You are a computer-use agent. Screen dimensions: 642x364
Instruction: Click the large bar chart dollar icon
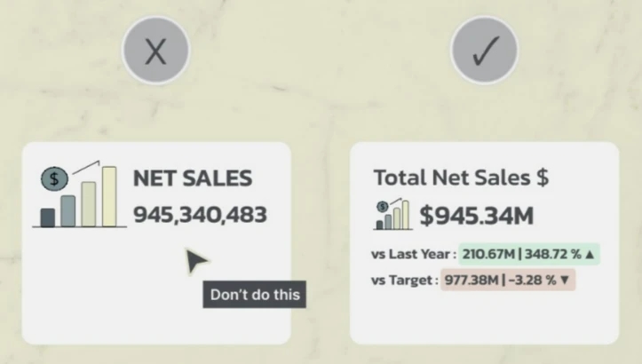pyautogui.click(x=79, y=194)
